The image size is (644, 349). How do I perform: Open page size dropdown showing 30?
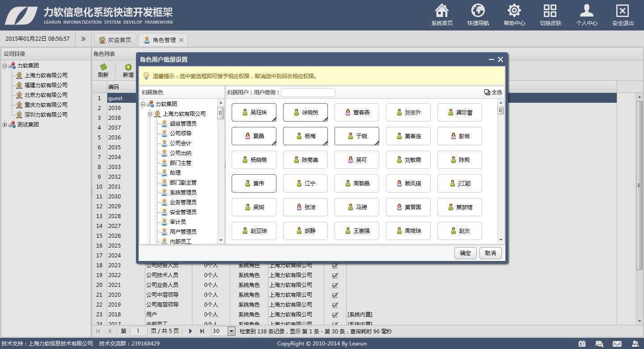pos(231,331)
